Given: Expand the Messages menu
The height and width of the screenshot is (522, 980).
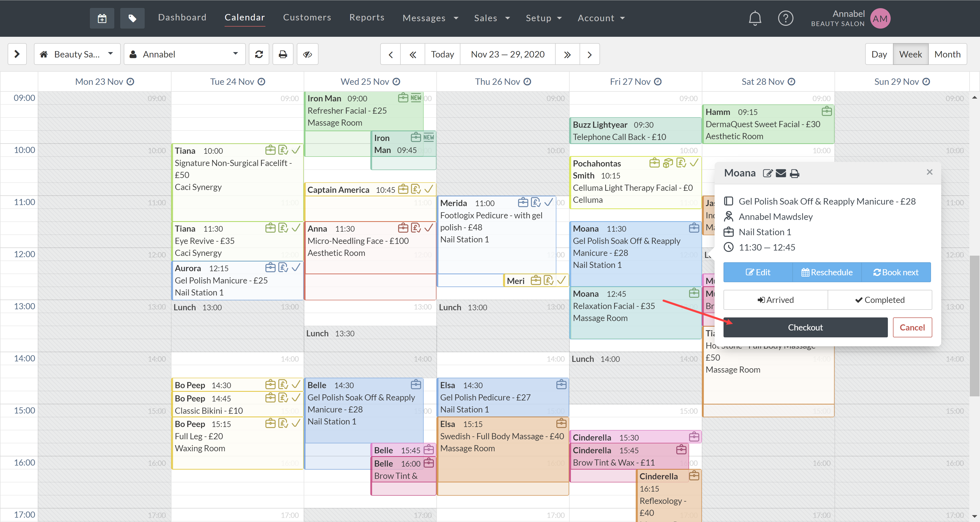Looking at the screenshot, I should point(430,18).
